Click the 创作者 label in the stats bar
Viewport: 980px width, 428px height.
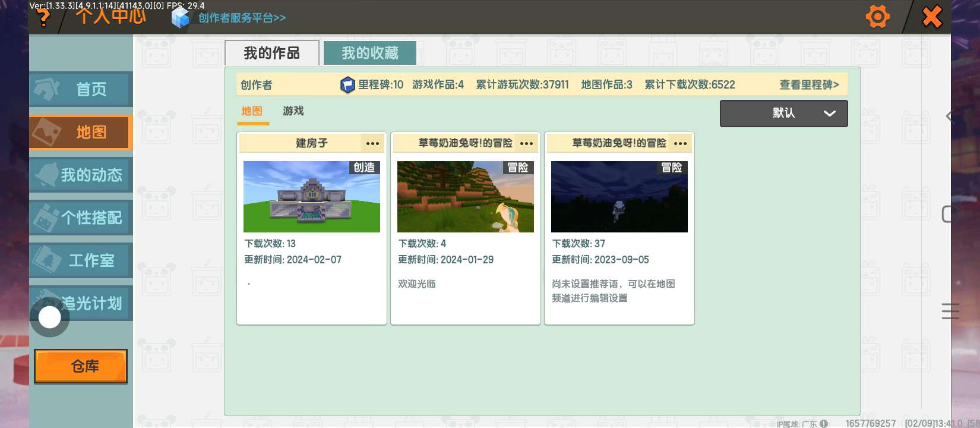tap(257, 85)
